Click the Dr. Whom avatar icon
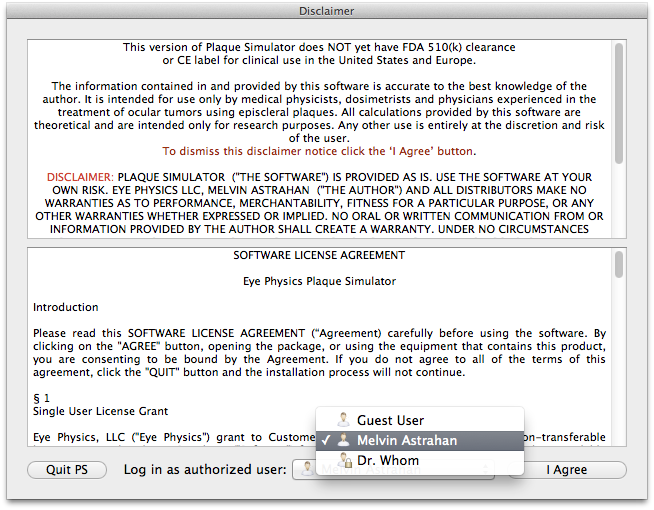Screen dimensions: 654x510 pos(343,461)
